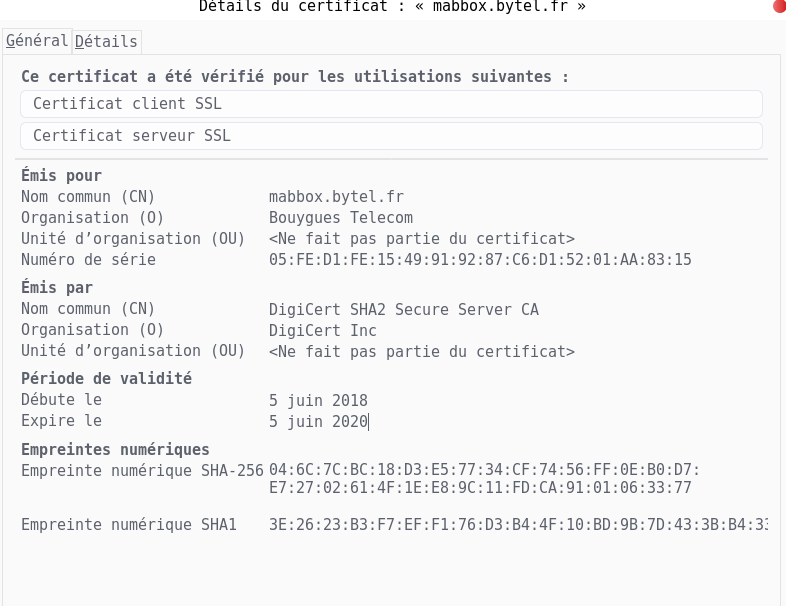Viewport: 786px width, 606px height.
Task: Select the Certificat client SSL entry
Action: [x=391, y=104]
